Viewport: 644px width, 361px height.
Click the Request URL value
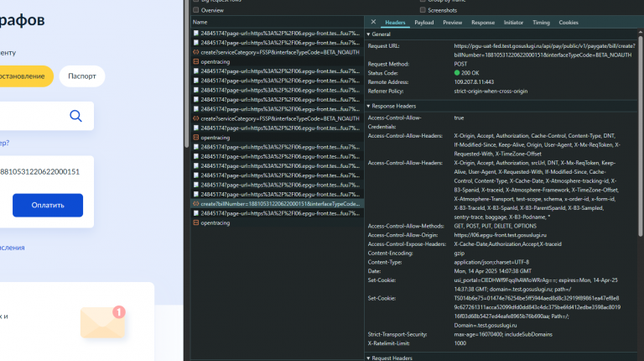544,50
